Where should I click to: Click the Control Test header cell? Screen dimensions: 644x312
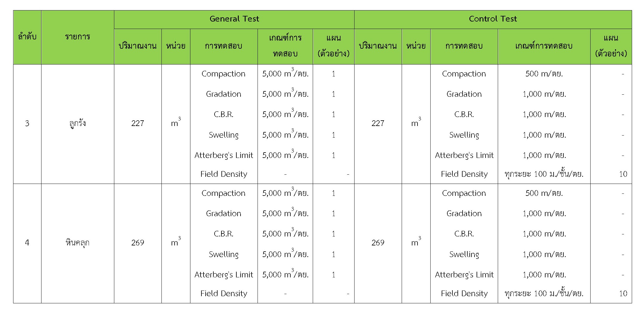click(x=493, y=19)
